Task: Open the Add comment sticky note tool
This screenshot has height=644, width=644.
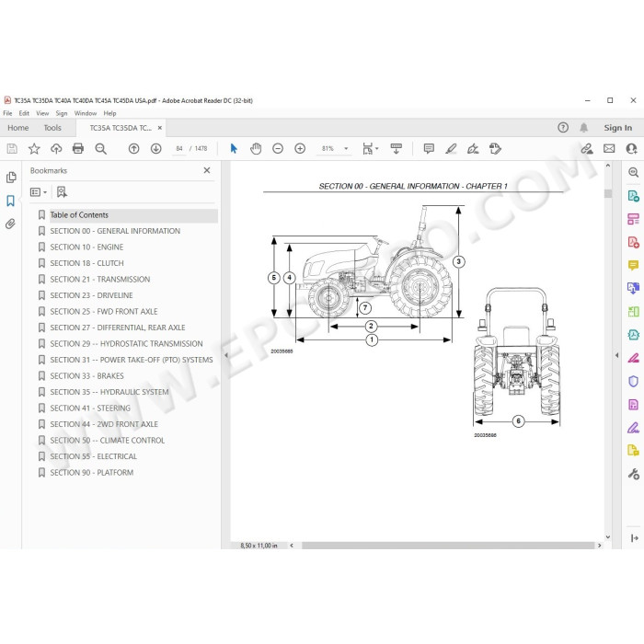Action: tap(429, 148)
